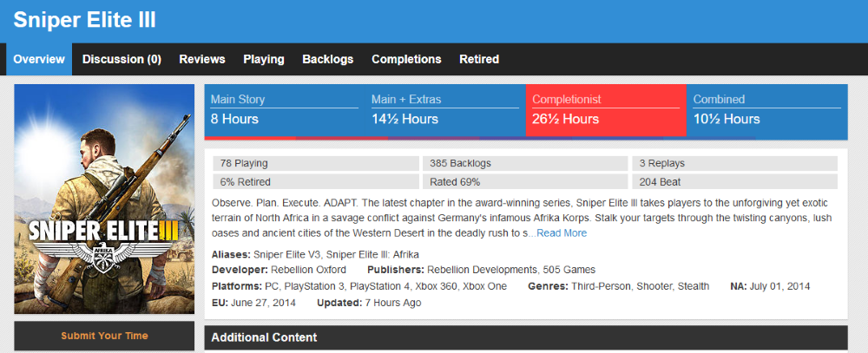Switch to the Reviews tab
Image resolution: width=868 pixels, height=353 pixels.
click(202, 59)
